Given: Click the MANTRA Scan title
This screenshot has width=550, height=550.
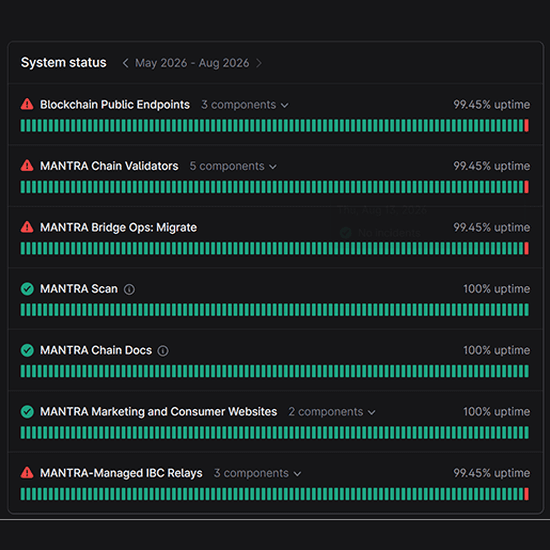Looking at the screenshot, I should [x=79, y=289].
